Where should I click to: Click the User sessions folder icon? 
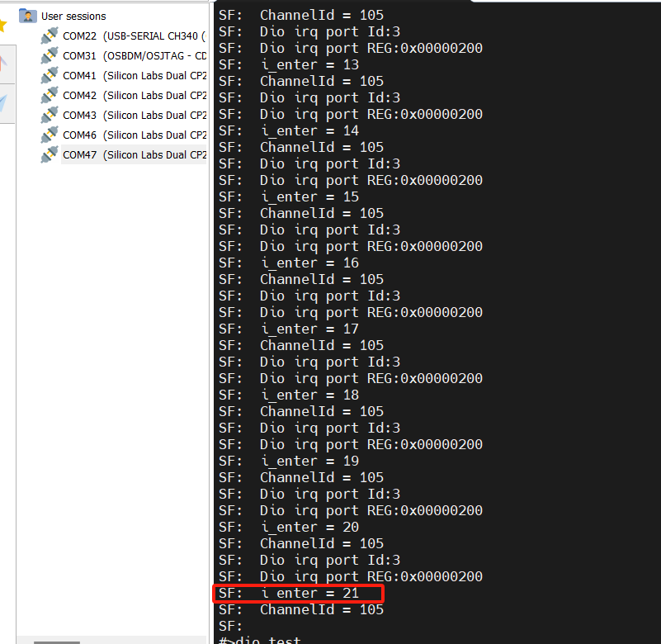28,16
